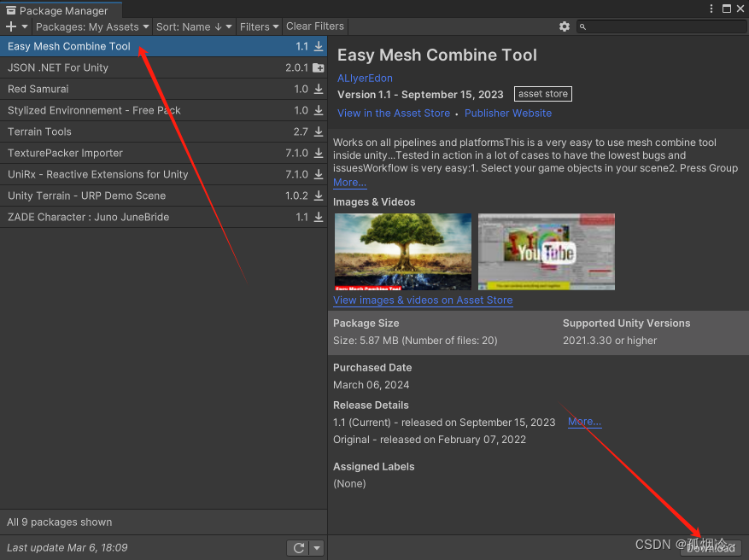Screen dimensions: 749x560
Task: Select Stylized Environnement - Free Pack
Action: [163, 110]
